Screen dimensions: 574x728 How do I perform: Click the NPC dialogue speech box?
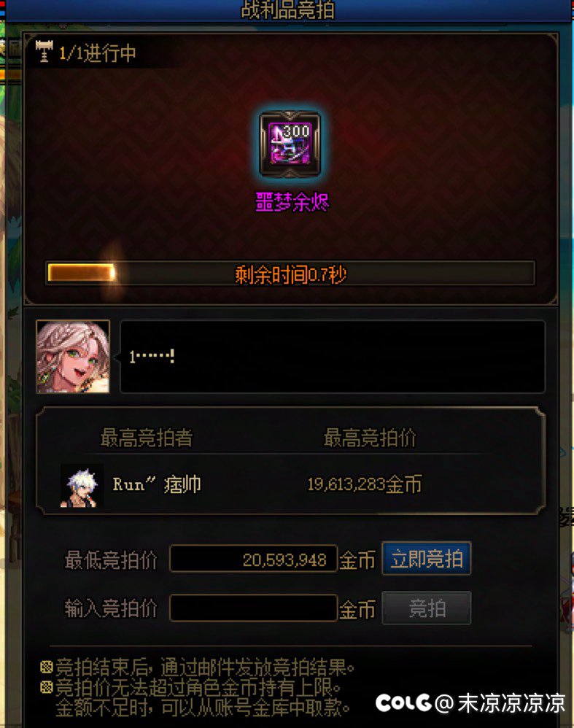tap(333, 357)
